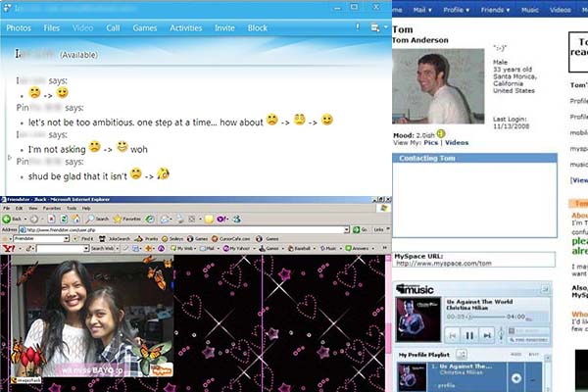Click CursorCafe.com toolbar item
Image resolution: width=588 pixels, height=392 pixels.
(231, 238)
